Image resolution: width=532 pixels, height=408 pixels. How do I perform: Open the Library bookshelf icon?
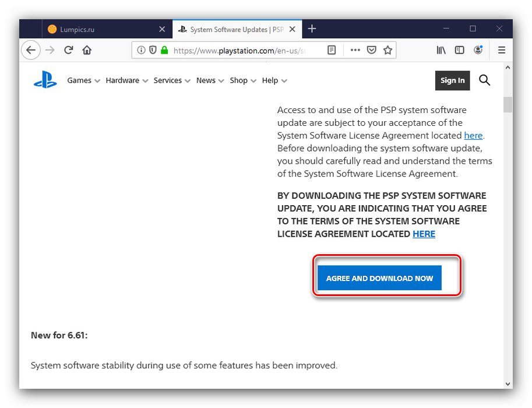pos(441,50)
